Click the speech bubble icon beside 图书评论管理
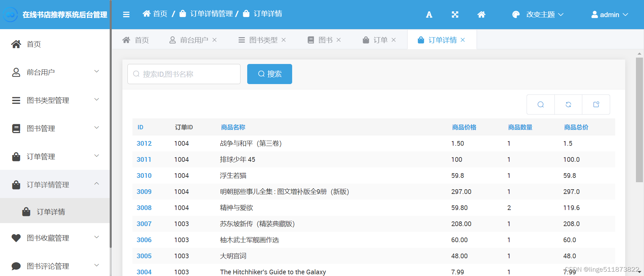Screen dimensions: 644x276 pyautogui.click(x=16, y=266)
